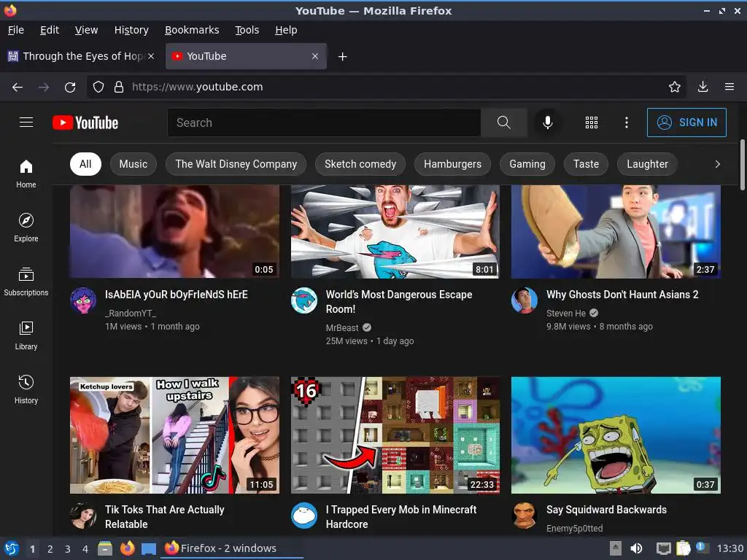Open the YouTube settings three-dot menu
This screenshot has height=560, width=747.
(x=627, y=122)
